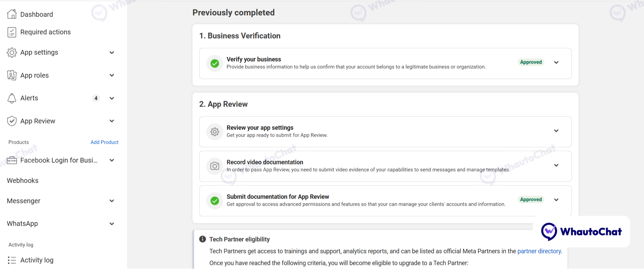This screenshot has width=644, height=269.
Task: Click the green check beside Submit documentation
Action: click(x=214, y=201)
